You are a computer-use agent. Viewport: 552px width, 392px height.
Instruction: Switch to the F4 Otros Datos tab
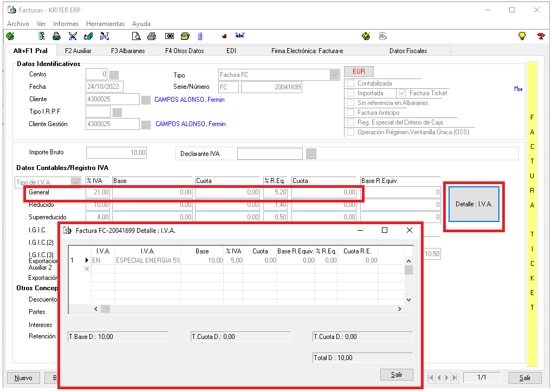coord(185,51)
